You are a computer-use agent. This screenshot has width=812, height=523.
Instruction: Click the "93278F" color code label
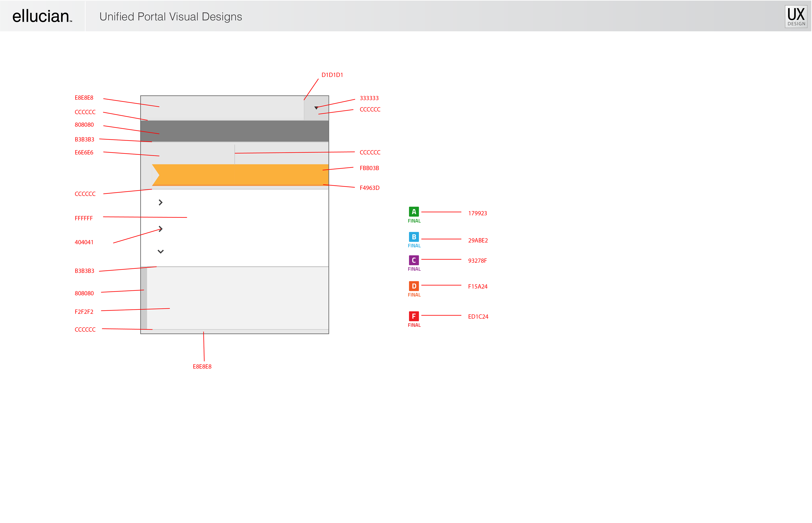[x=477, y=261]
